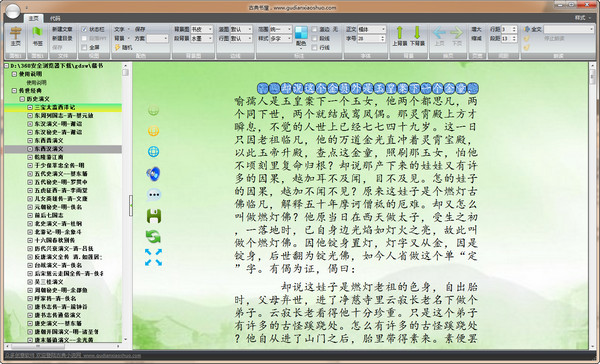Open the website link in status bar
The height and width of the screenshot is (364, 600).
pos(73,355)
